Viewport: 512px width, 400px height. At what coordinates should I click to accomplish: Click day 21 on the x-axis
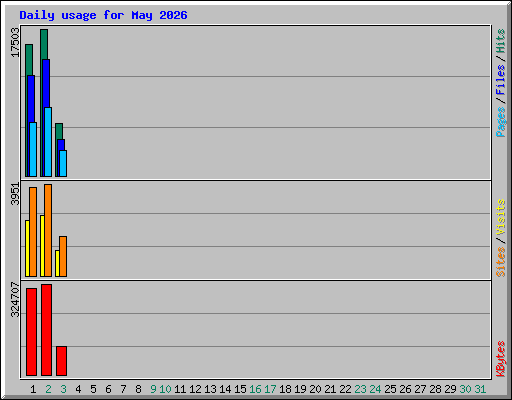(330, 389)
